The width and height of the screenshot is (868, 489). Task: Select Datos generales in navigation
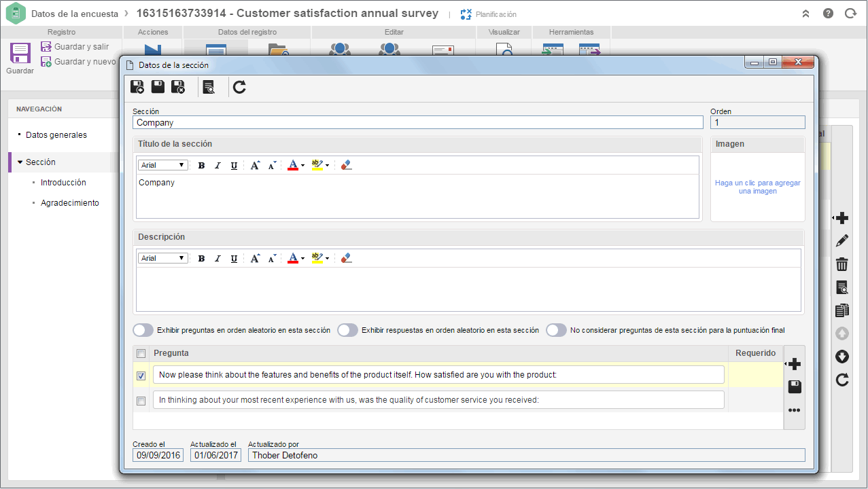(x=56, y=135)
